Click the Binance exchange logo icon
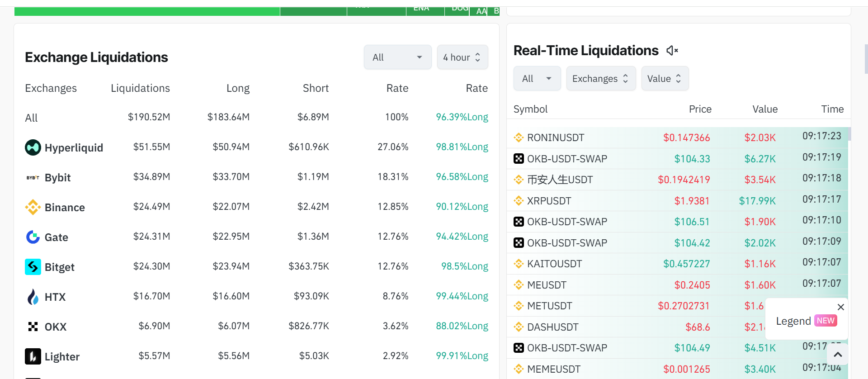 click(33, 208)
